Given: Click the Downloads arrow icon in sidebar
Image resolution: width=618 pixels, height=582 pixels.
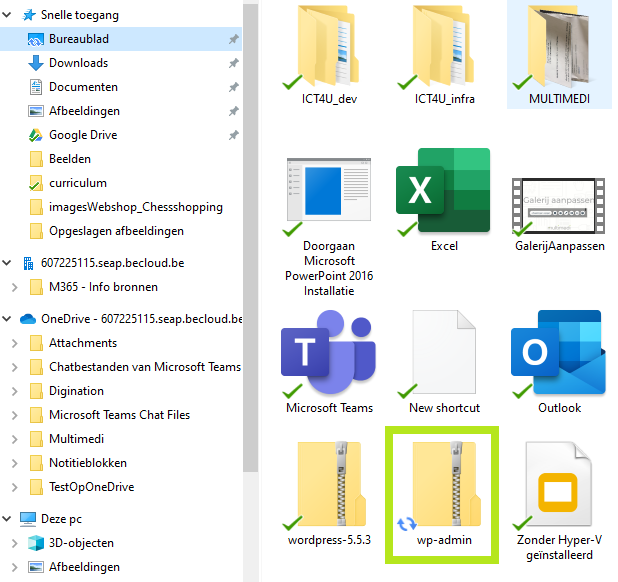Looking at the screenshot, I should coord(36,63).
